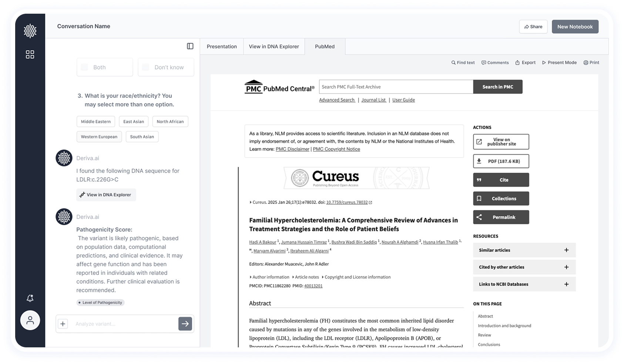The image size is (624, 364).
Task: Click the plus attachment icon in input
Action: [x=63, y=324]
